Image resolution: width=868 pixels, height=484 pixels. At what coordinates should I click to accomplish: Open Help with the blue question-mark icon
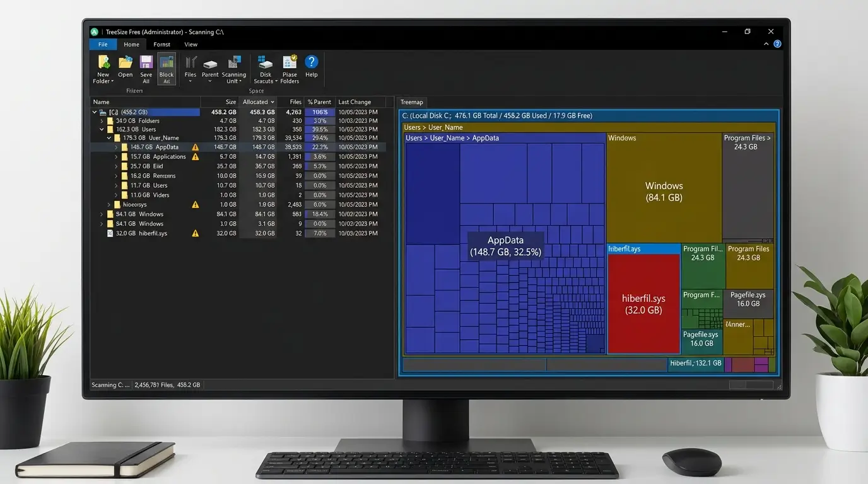(312, 62)
